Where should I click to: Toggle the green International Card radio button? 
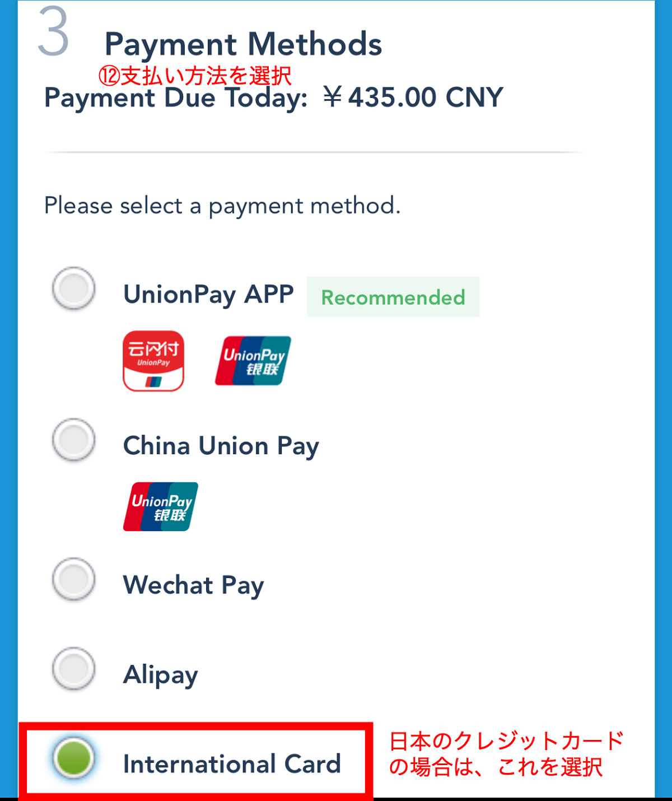(x=73, y=758)
